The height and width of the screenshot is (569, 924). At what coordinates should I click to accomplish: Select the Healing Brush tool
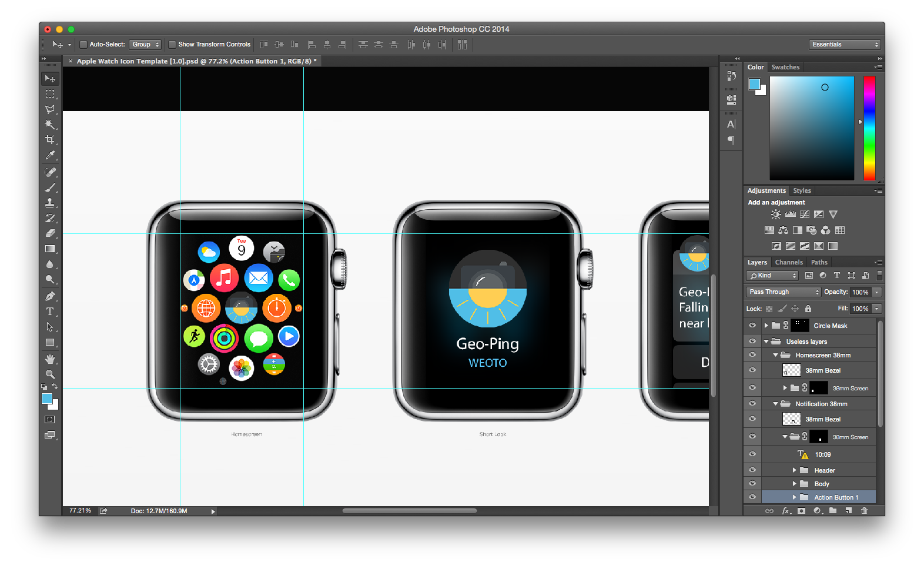pos(50,172)
